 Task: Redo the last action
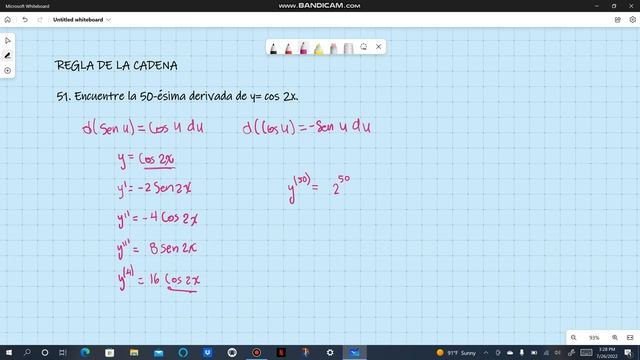(x=40, y=20)
